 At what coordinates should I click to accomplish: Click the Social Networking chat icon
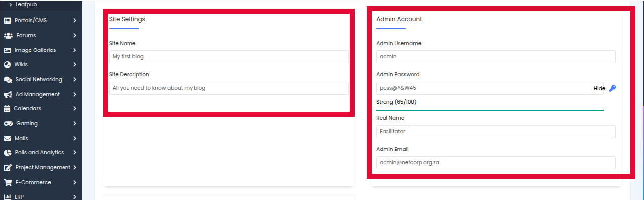click(8, 80)
